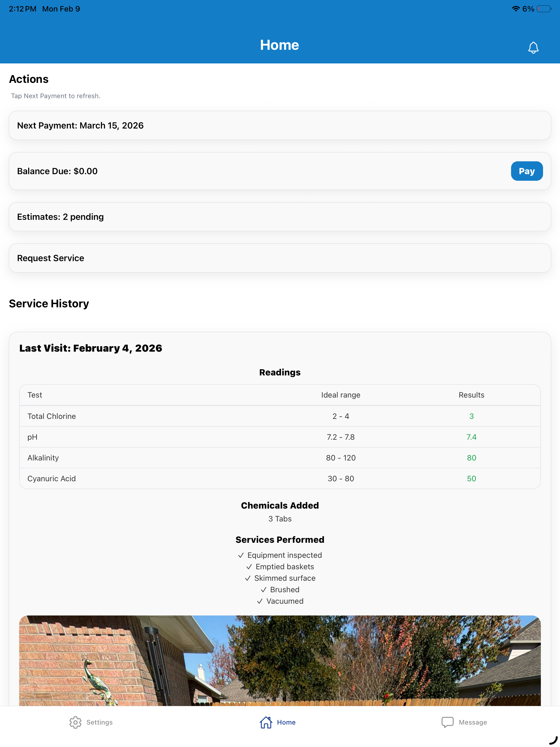Tap pH result value 7.4
This screenshot has height=747, width=560.
point(471,437)
